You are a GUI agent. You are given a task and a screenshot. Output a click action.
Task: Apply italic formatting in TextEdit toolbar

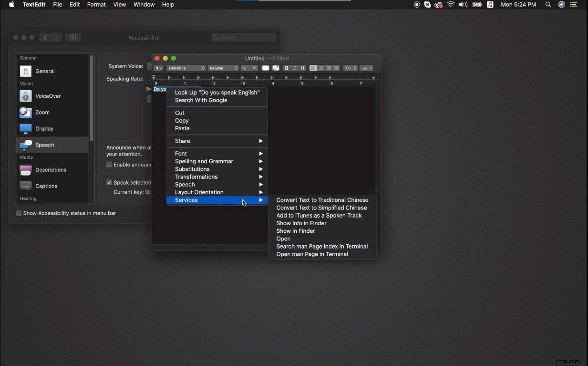(294, 68)
